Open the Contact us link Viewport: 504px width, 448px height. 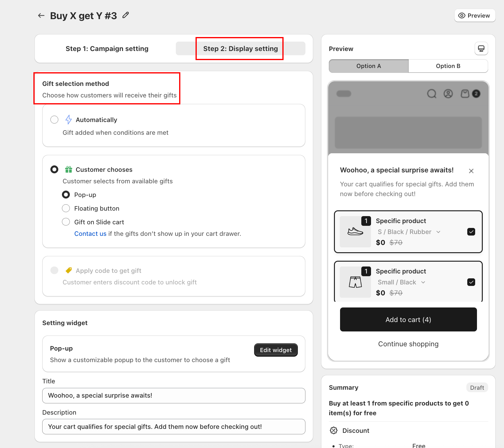pos(90,234)
